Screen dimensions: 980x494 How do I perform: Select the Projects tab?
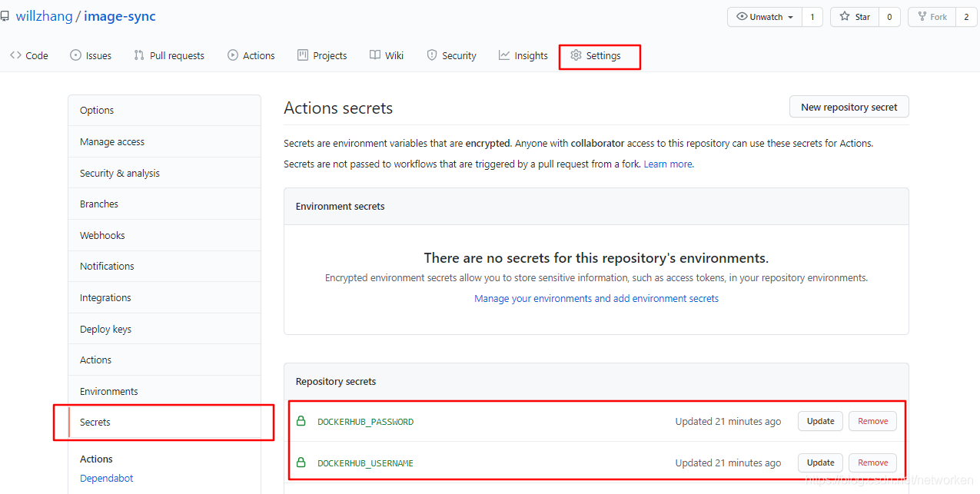click(x=322, y=55)
